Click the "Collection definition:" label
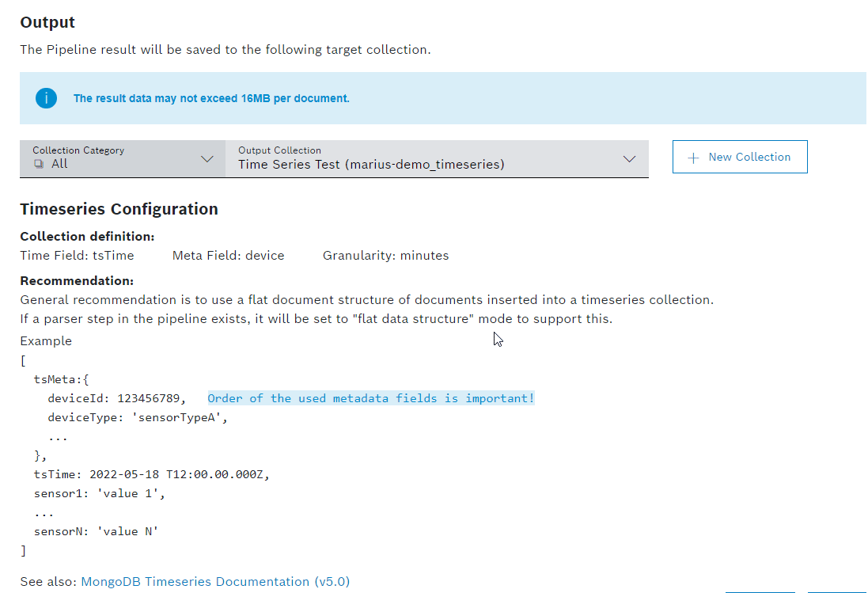 [87, 237]
